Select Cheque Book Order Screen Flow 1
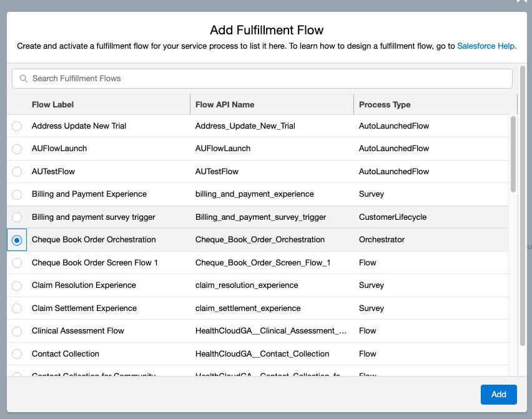The height and width of the screenshot is (419, 532). click(x=17, y=262)
